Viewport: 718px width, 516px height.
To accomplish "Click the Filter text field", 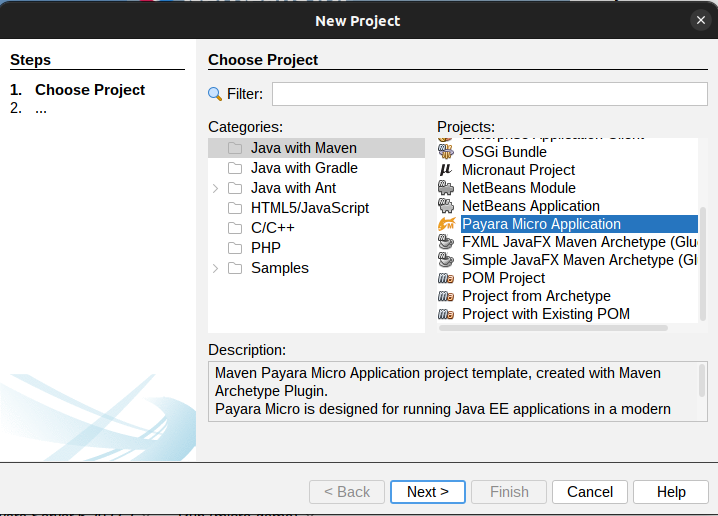I will [489, 94].
